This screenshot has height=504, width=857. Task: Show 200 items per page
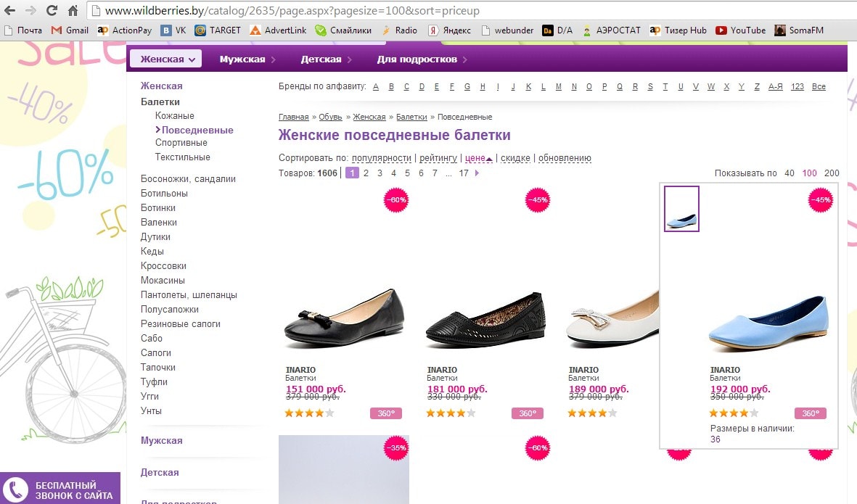(832, 173)
